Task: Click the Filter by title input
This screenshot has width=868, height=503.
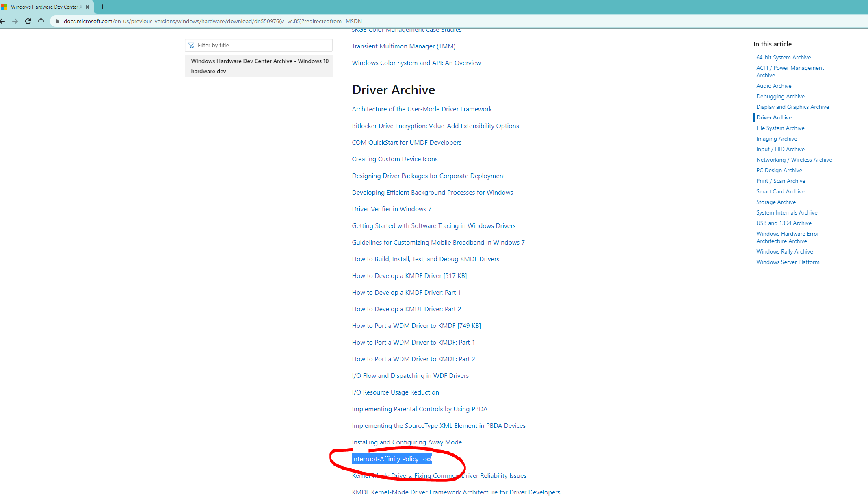Action: click(x=259, y=45)
